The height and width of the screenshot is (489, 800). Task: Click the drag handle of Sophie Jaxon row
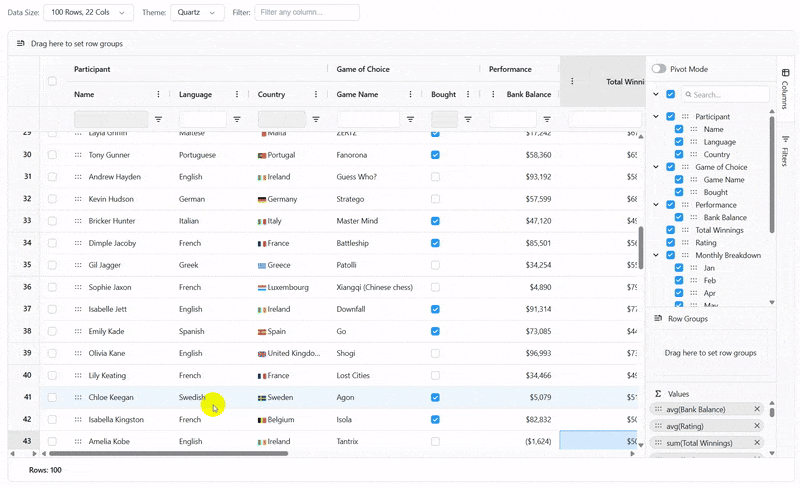(x=78, y=287)
